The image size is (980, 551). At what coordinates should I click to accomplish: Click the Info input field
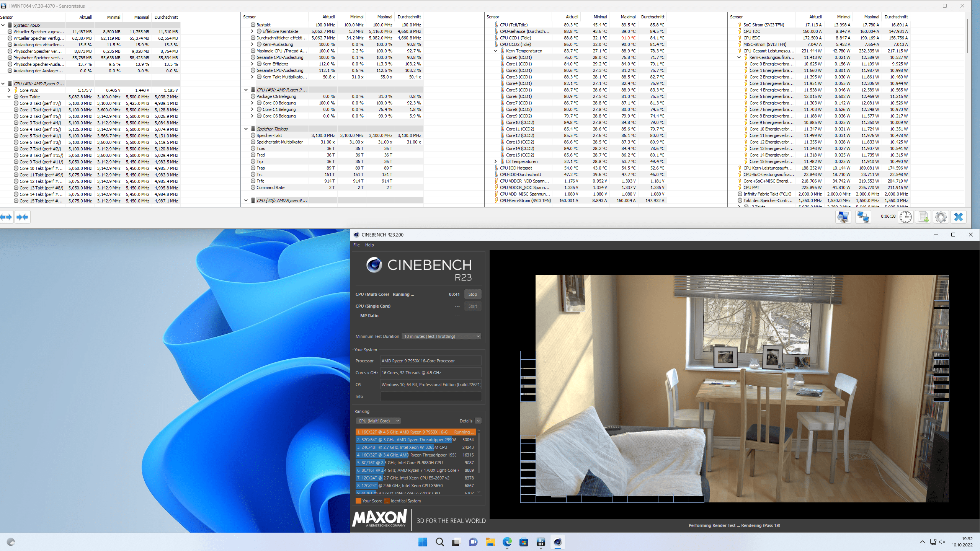pyautogui.click(x=431, y=396)
